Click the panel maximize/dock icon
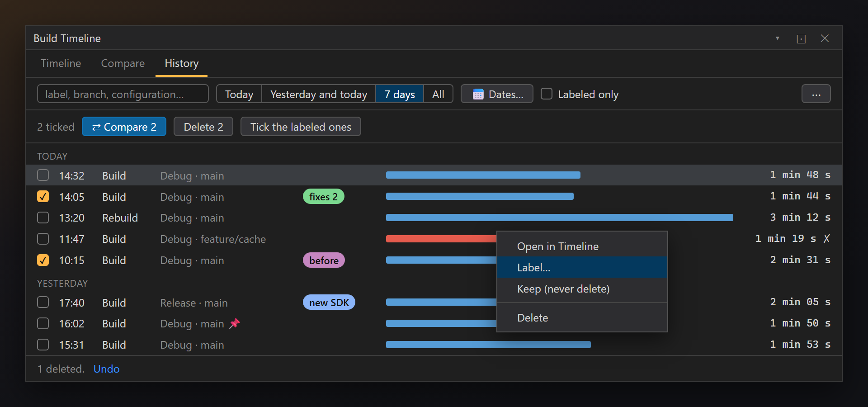868x407 pixels. (x=801, y=39)
